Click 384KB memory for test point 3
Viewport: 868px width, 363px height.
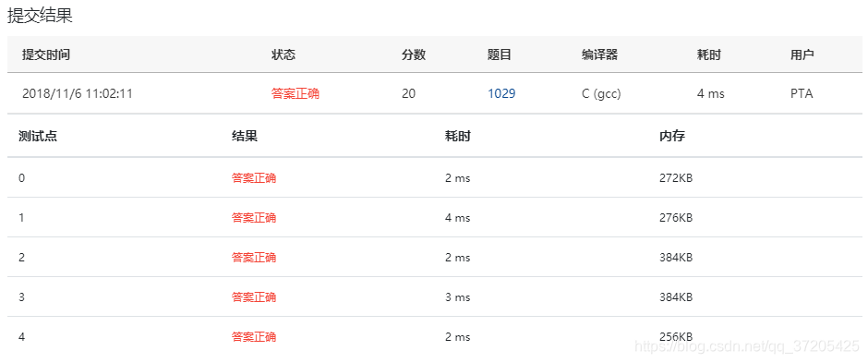point(677,297)
